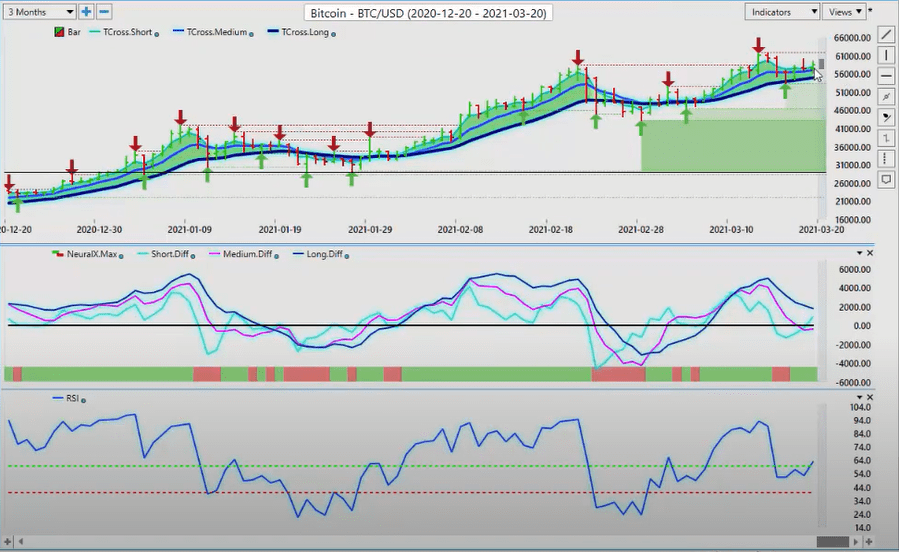Select the dotted vertical line tool

point(886,159)
